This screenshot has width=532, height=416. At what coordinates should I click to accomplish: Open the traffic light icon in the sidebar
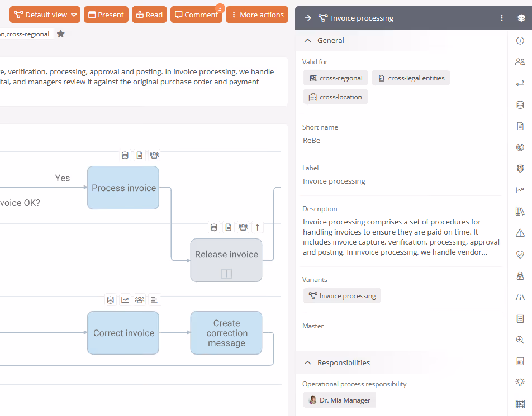coord(520,169)
